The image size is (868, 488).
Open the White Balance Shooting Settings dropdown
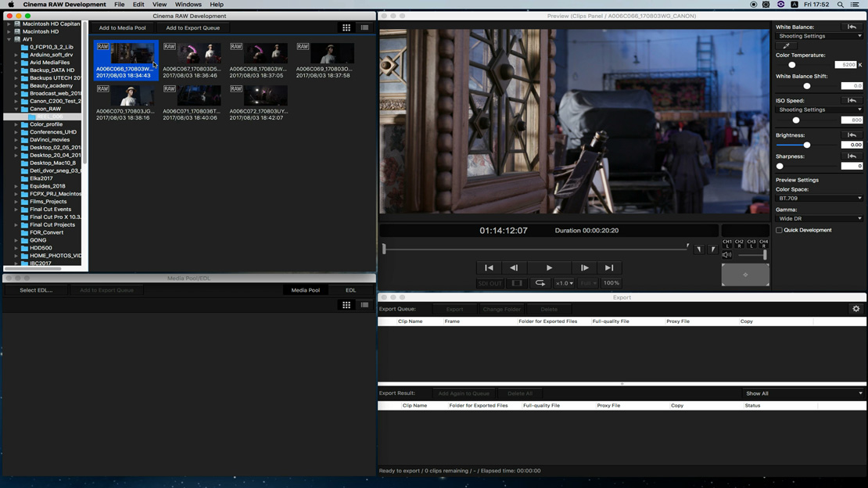point(820,36)
